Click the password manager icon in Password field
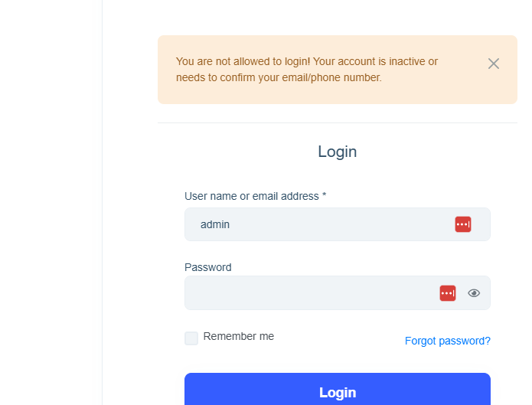The image size is (532, 405). pos(448,292)
